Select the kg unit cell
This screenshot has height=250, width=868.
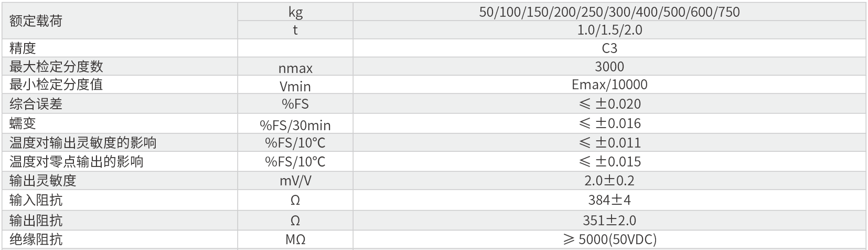coord(295,12)
